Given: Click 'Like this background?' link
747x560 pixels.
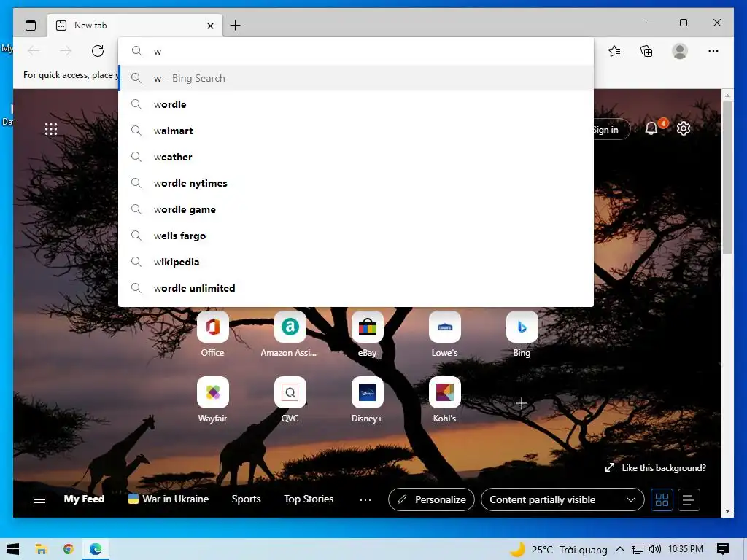Looking at the screenshot, I should click(x=656, y=467).
